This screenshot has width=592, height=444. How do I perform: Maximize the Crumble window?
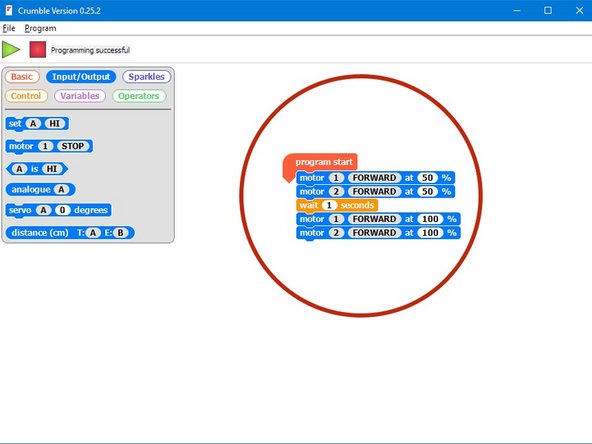coord(548,10)
